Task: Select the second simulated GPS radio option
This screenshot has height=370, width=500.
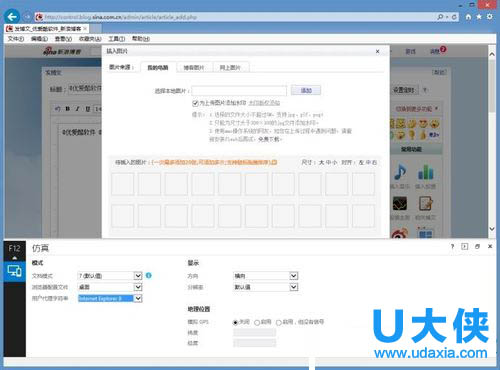Action: [x=257, y=322]
